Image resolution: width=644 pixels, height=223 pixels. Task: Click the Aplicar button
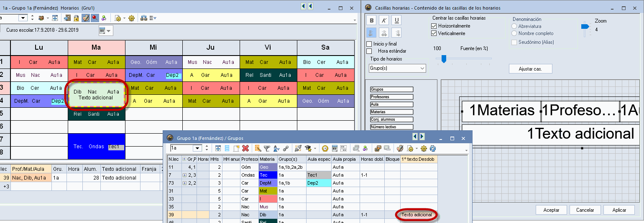619,210
